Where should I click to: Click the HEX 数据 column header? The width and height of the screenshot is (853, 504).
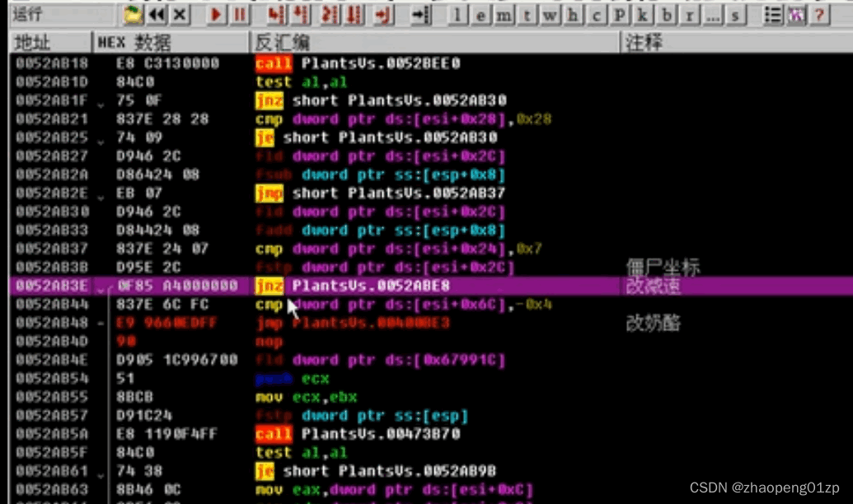click(171, 42)
